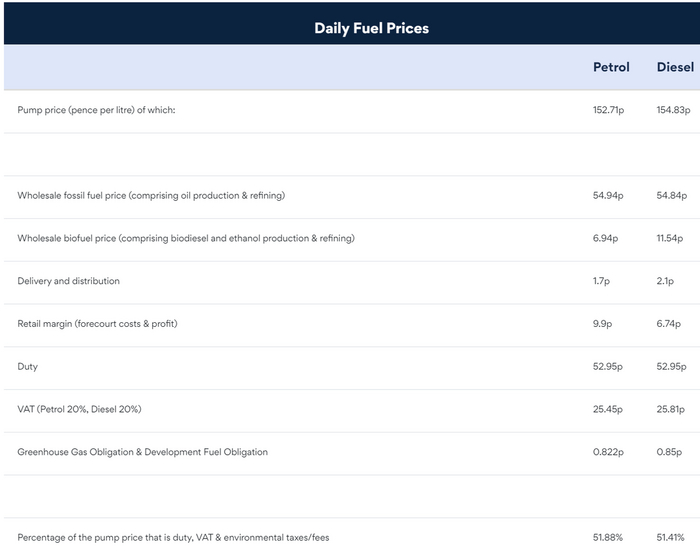The height and width of the screenshot is (558, 700).
Task: Click the petrol VAT value 25.45p
Action: pyautogui.click(x=607, y=409)
